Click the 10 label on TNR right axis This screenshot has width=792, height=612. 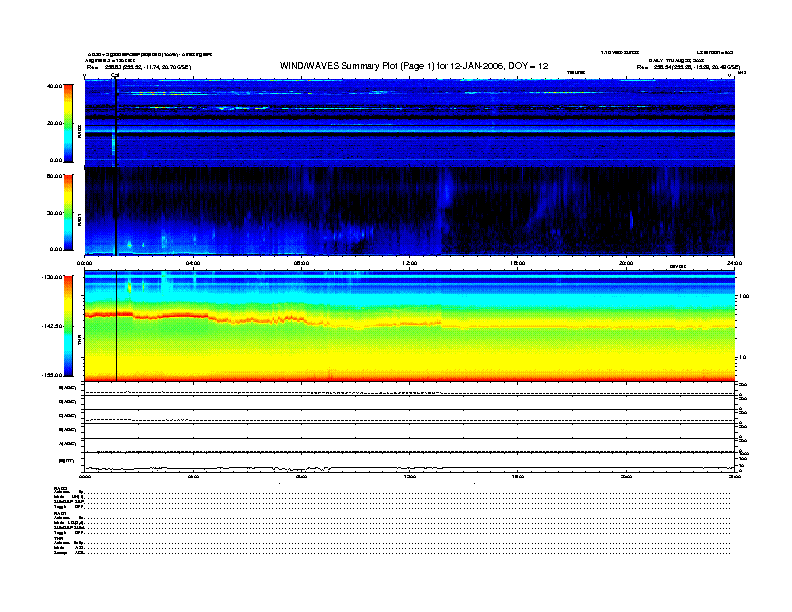click(x=742, y=358)
